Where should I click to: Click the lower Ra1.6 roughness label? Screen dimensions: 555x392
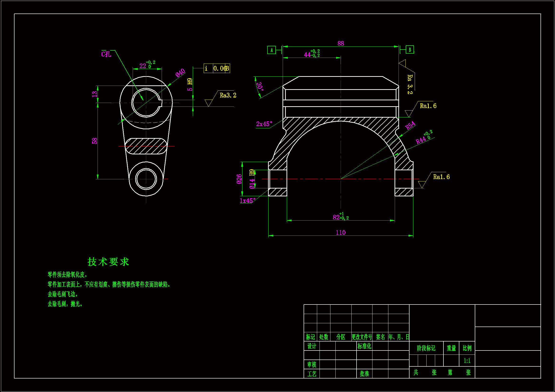pyautogui.click(x=441, y=177)
